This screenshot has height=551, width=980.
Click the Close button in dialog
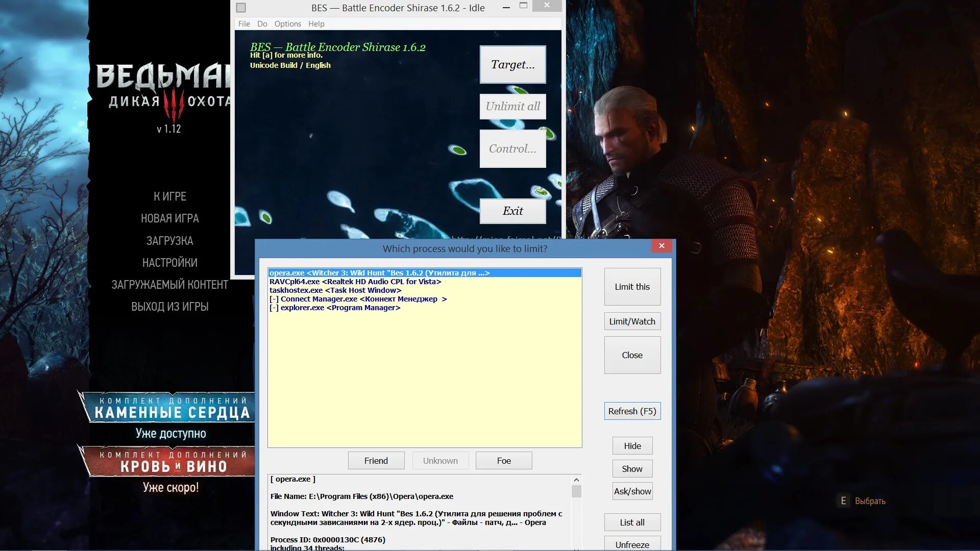tap(632, 355)
